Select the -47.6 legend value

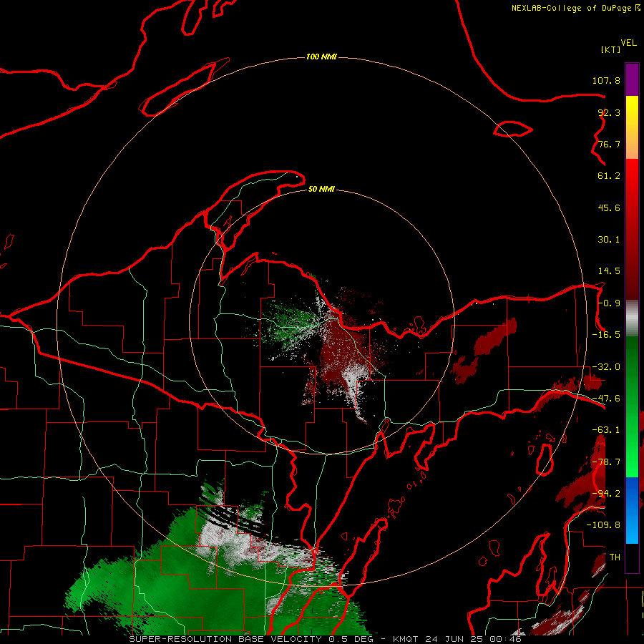coord(606,399)
